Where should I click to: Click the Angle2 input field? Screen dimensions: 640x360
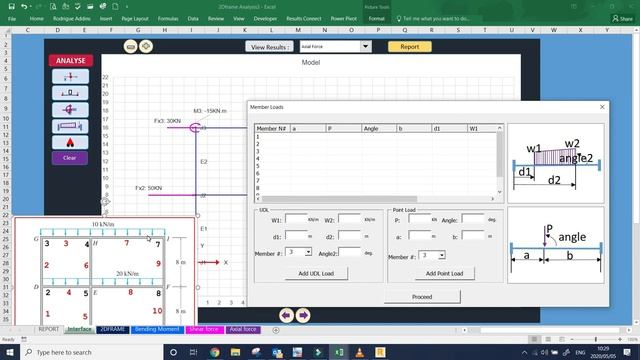click(350, 252)
